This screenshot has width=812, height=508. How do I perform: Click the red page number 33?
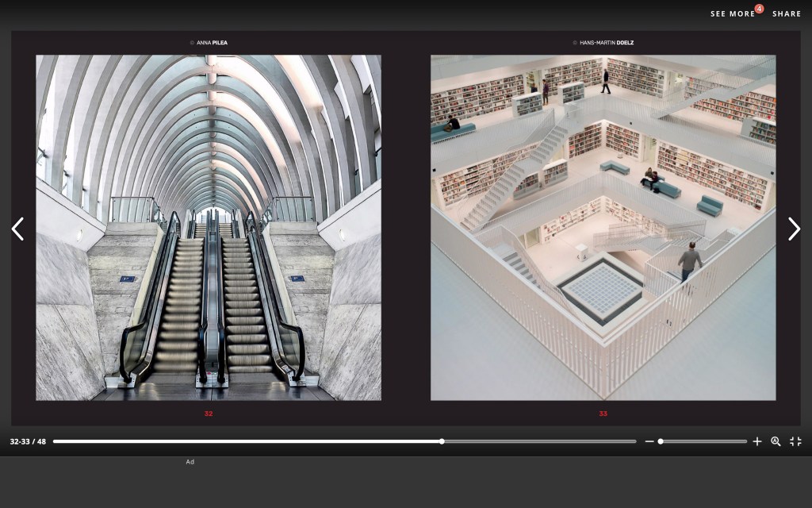click(x=603, y=414)
